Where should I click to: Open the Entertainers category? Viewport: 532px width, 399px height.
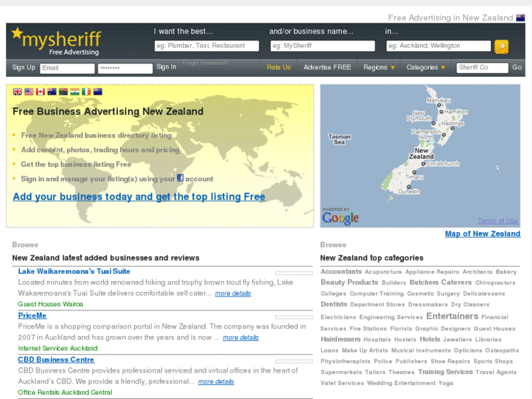pos(452,316)
